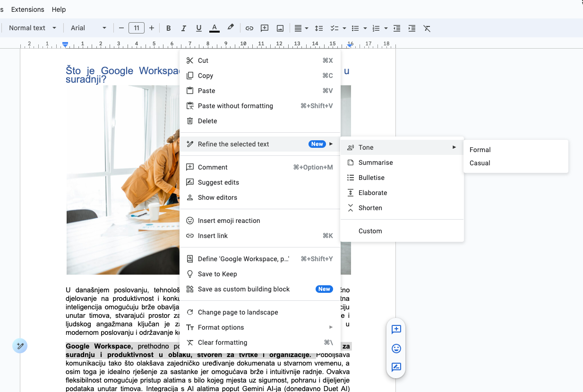
Task: Toggle bold formatting in toolbar
Action: tap(169, 28)
